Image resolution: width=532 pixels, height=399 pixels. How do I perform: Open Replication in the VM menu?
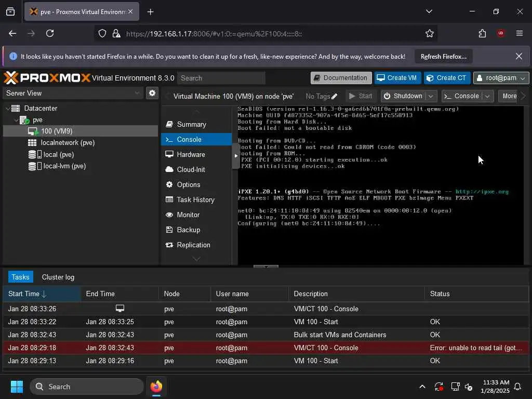[196, 245]
